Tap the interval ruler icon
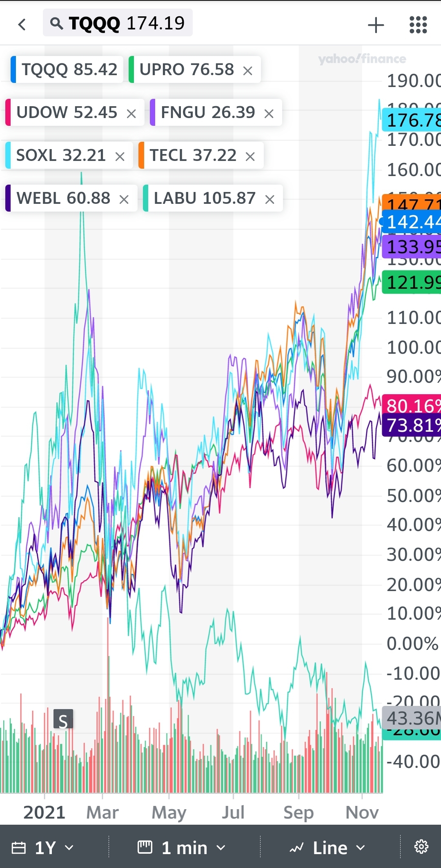The height and width of the screenshot is (868, 441). 145,847
